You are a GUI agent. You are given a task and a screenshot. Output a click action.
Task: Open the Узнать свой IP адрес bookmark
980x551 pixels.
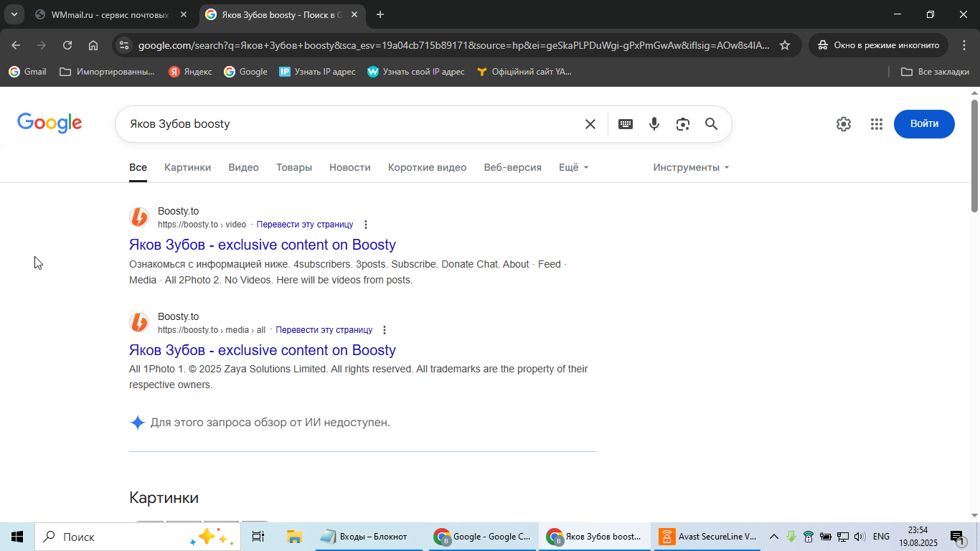(x=416, y=72)
